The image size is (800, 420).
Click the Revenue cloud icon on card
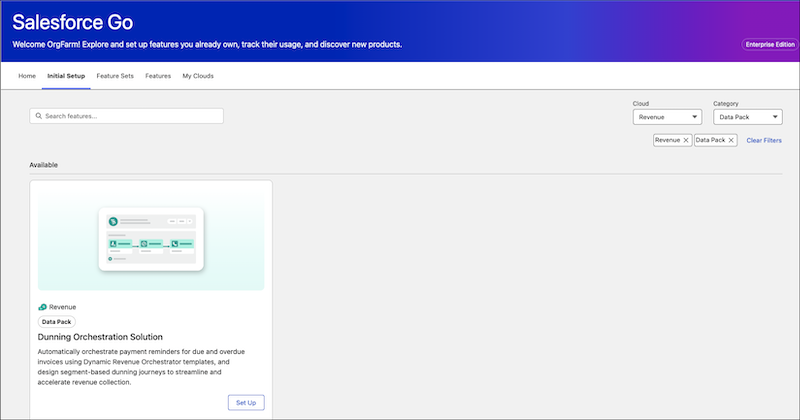42,307
